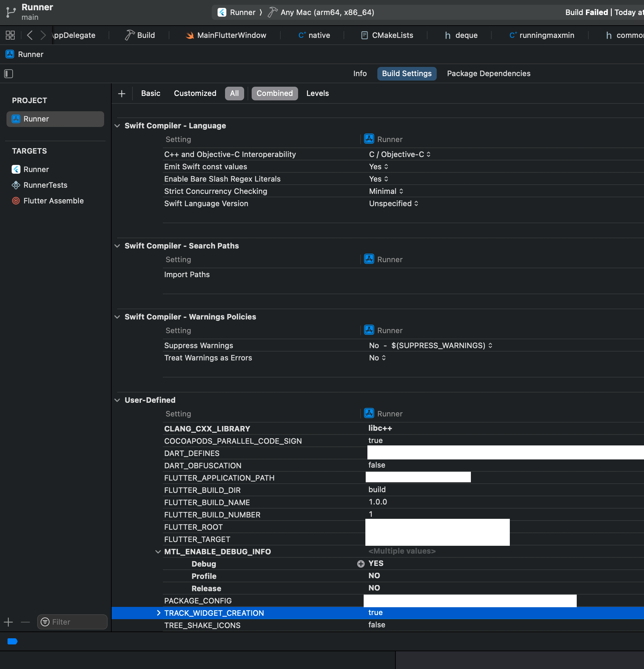
Task: Open the MainFlutterWindow swift tab
Action: point(226,35)
